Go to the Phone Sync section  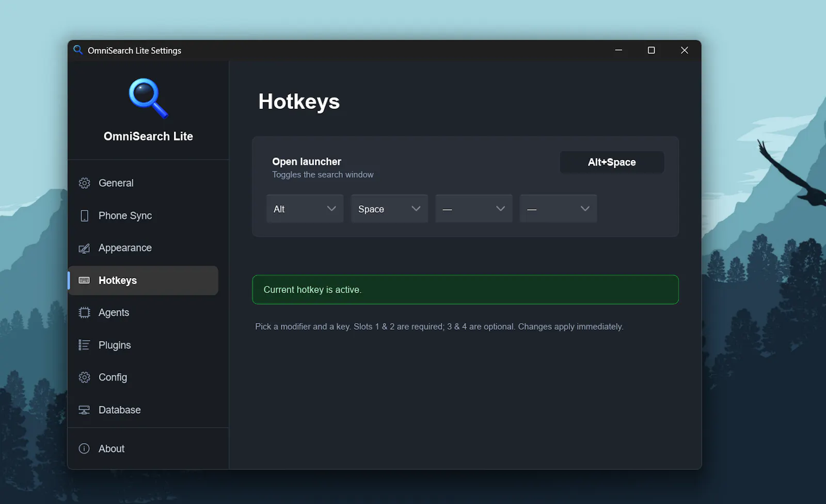[125, 216]
